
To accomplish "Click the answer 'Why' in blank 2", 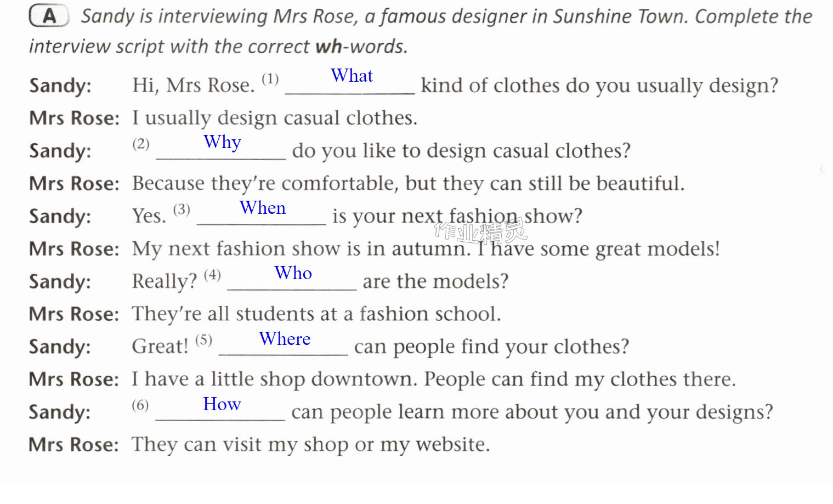I will pos(222,142).
